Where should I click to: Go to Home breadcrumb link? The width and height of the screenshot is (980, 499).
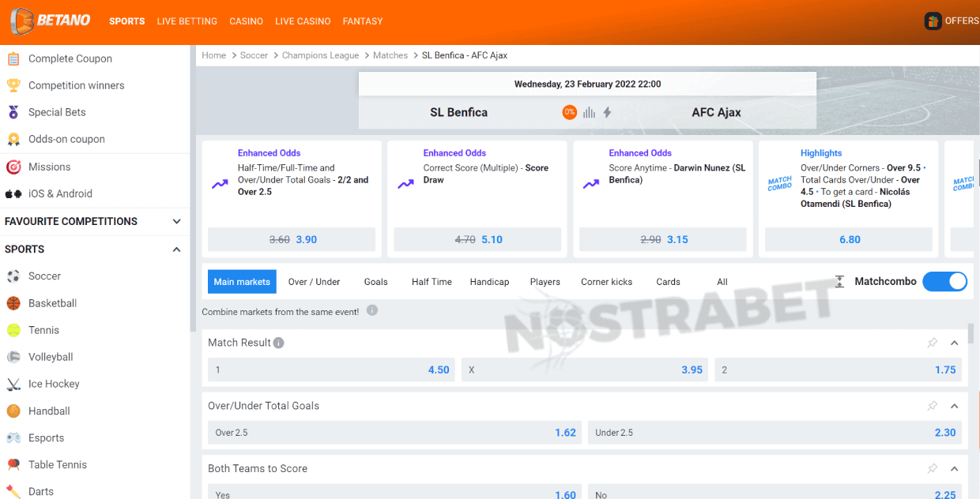point(214,55)
